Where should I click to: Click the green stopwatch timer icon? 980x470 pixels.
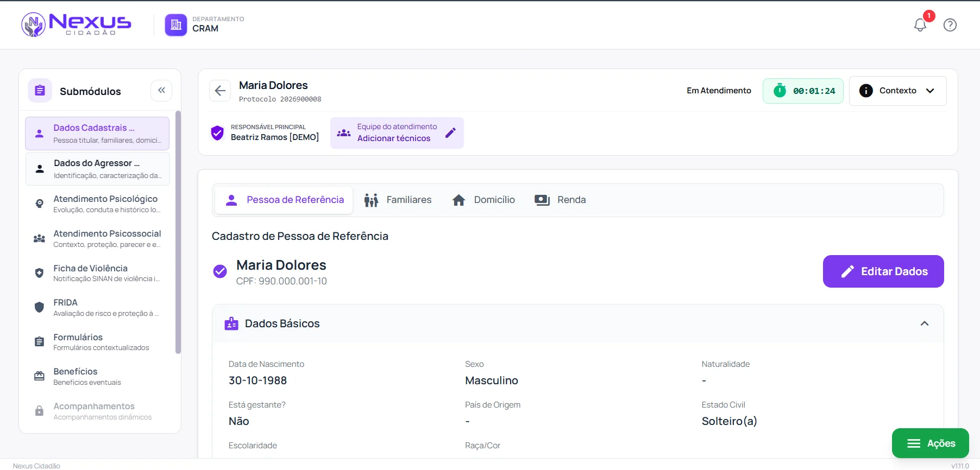780,91
